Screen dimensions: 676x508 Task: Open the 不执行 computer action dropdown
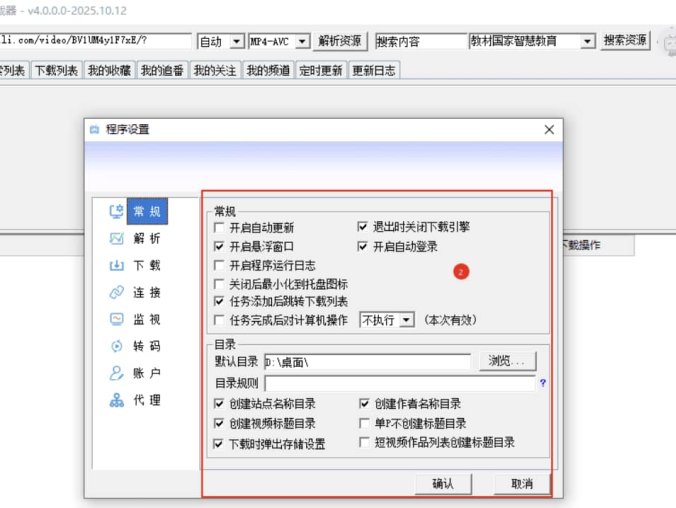(387, 320)
